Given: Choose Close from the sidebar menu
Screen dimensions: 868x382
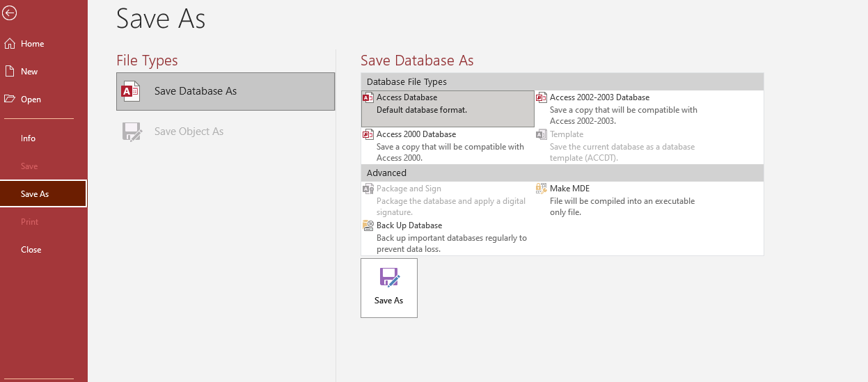Looking at the screenshot, I should coord(31,250).
